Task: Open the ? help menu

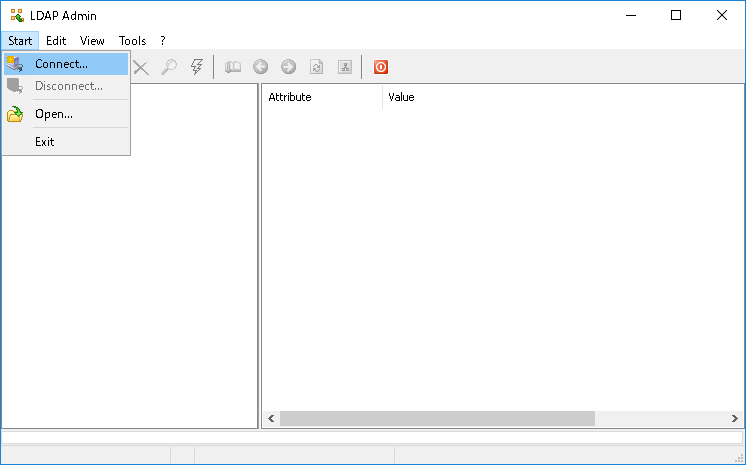Action: click(163, 41)
